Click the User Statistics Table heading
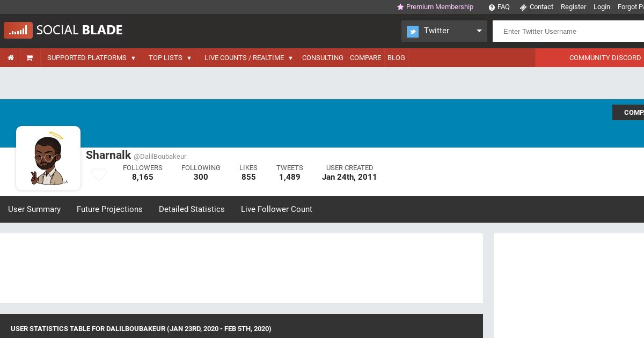 pos(141,329)
